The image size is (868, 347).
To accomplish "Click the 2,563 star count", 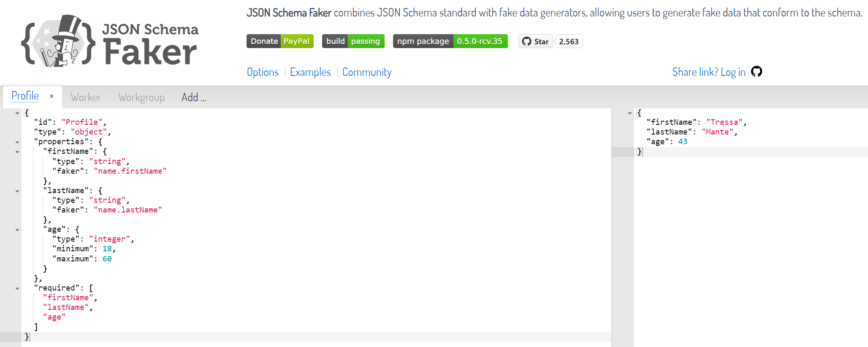I will tap(569, 41).
